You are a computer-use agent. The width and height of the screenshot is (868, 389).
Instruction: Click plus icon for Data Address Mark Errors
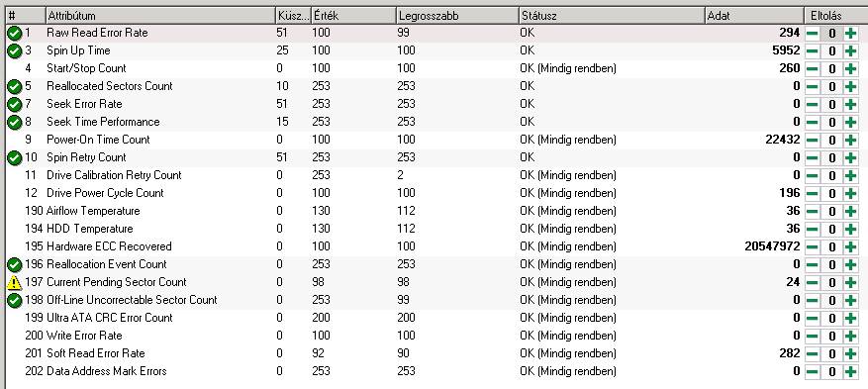coord(851,371)
